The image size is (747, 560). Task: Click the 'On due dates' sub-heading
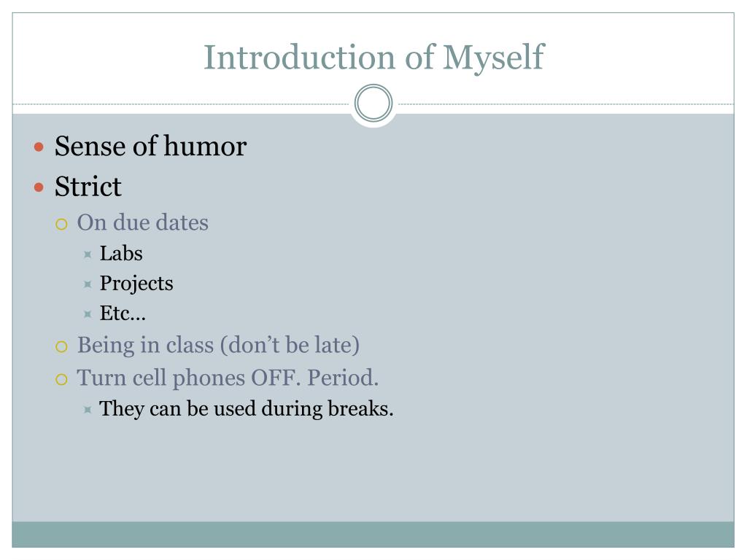tap(143, 222)
